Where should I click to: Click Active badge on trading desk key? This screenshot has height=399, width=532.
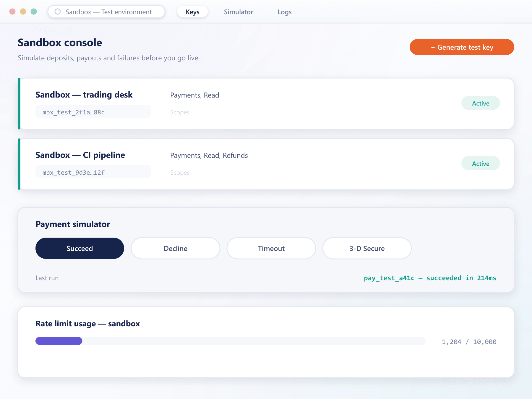[x=481, y=103]
